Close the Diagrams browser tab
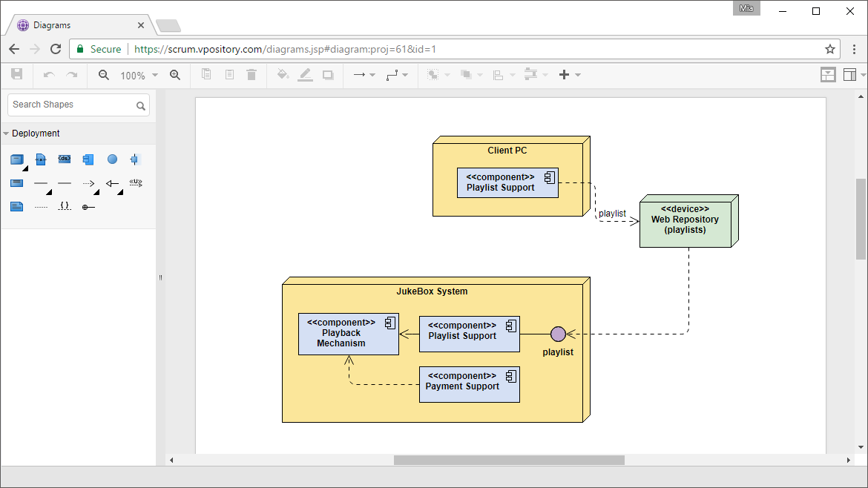Screen dimensions: 868x488 coord(141,25)
